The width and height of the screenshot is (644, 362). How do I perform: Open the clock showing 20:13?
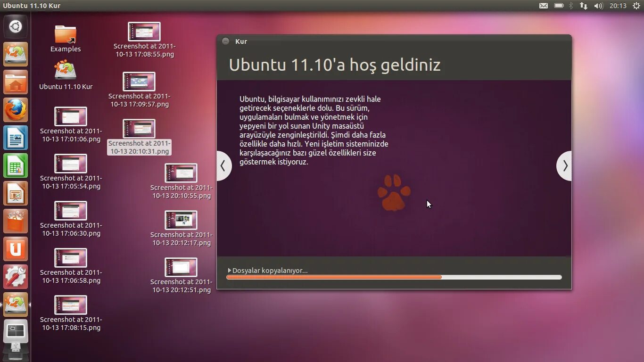pos(618,6)
